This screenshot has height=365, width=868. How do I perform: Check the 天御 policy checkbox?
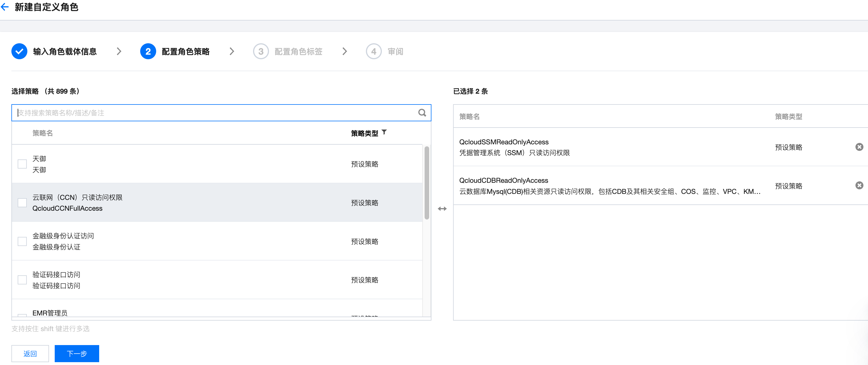[x=22, y=164]
